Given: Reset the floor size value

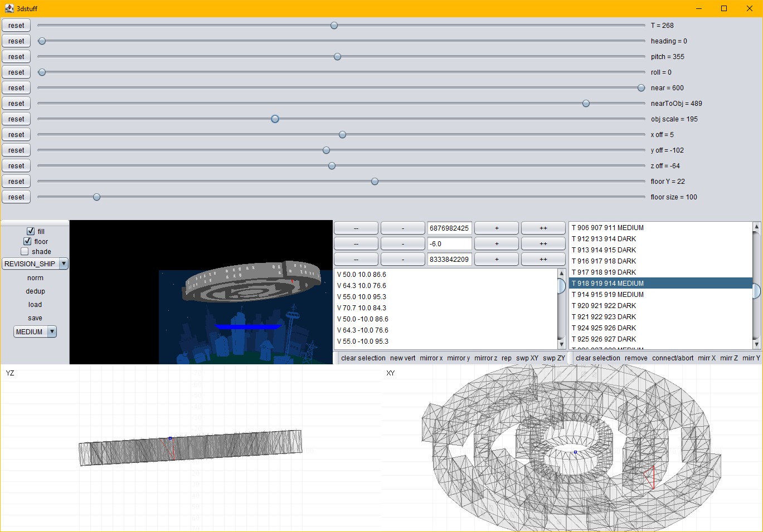Looking at the screenshot, I should point(16,197).
